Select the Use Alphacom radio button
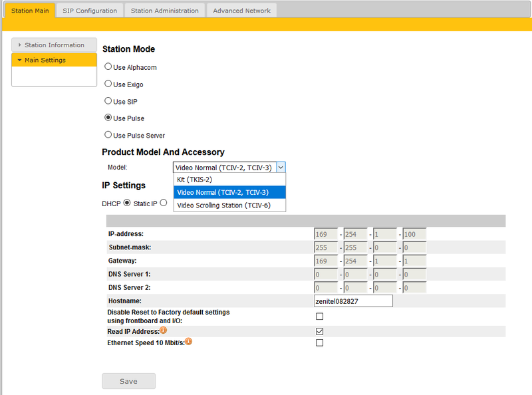The image size is (532, 395). 108,66
